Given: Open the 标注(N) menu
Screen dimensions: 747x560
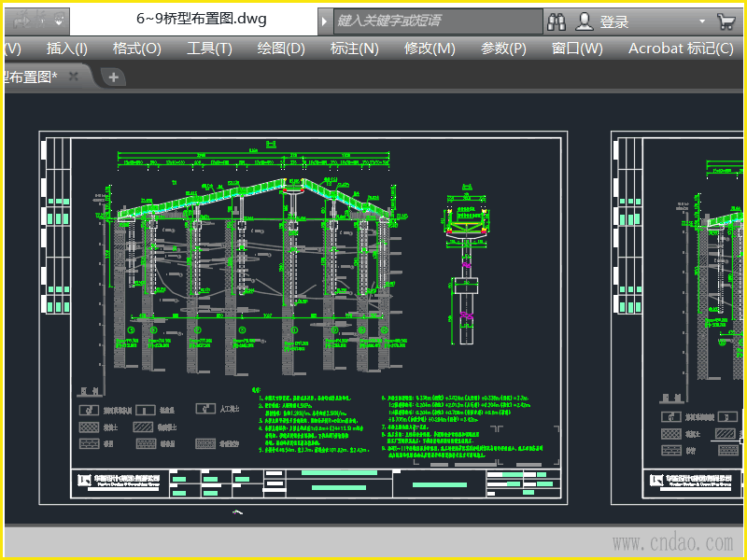Looking at the screenshot, I should click(354, 49).
